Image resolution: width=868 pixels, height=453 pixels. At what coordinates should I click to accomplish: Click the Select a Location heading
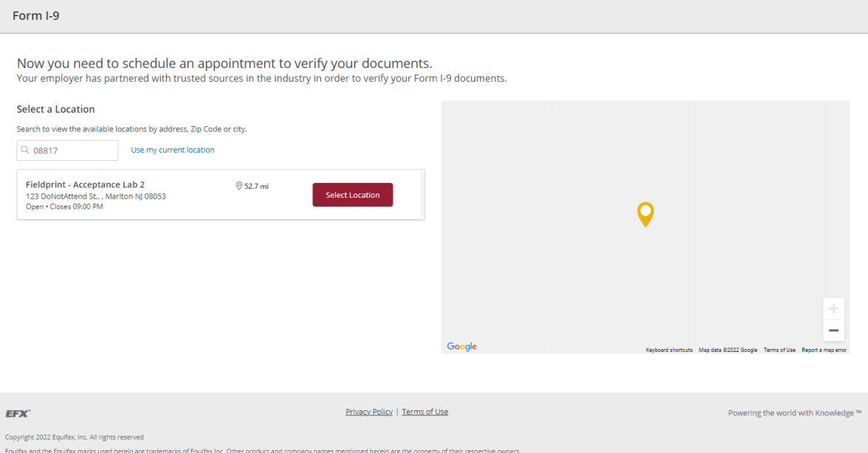click(56, 109)
